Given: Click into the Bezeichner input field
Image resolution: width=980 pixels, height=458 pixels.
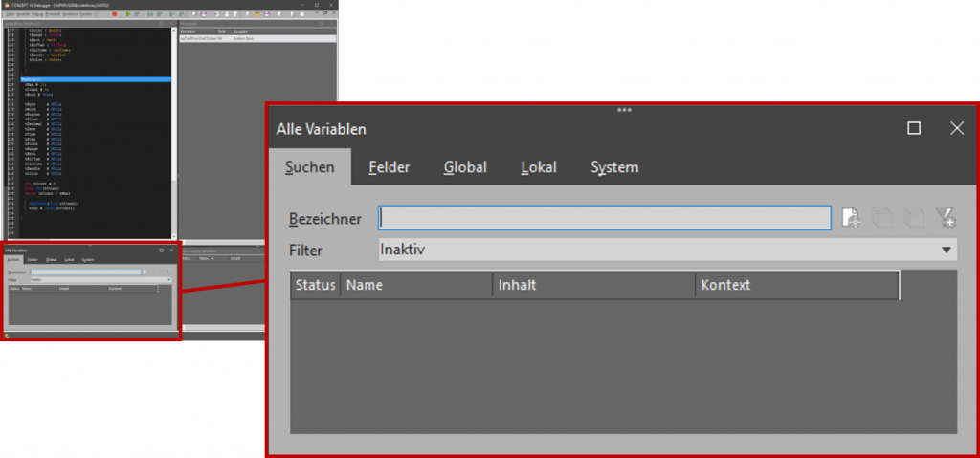Looking at the screenshot, I should pos(604,218).
